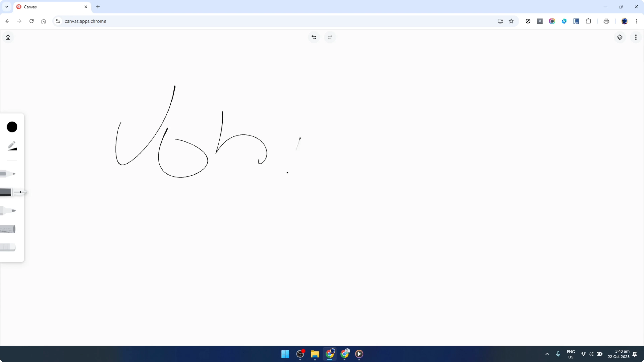The width and height of the screenshot is (644, 362).
Task: Open a new browser tab
Action: point(98,7)
